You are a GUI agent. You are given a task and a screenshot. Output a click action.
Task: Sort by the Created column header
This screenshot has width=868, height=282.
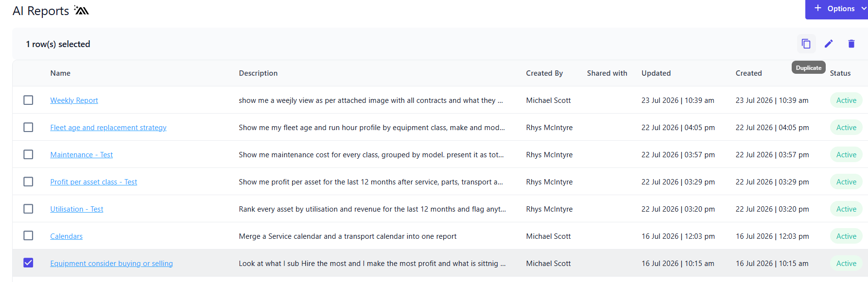(x=748, y=73)
